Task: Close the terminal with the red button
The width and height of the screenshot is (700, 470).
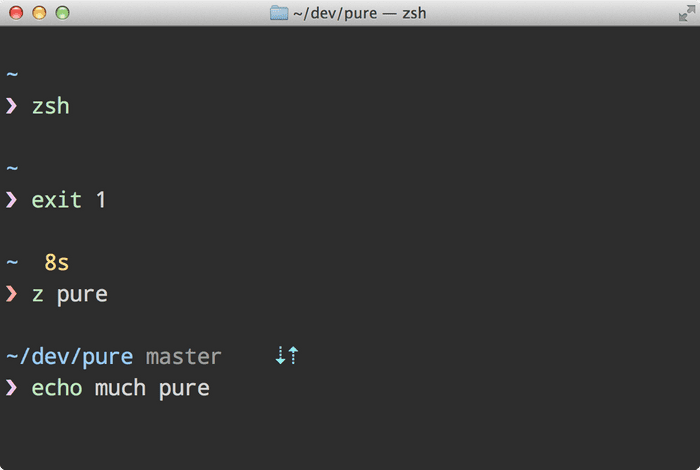Action: [x=16, y=13]
